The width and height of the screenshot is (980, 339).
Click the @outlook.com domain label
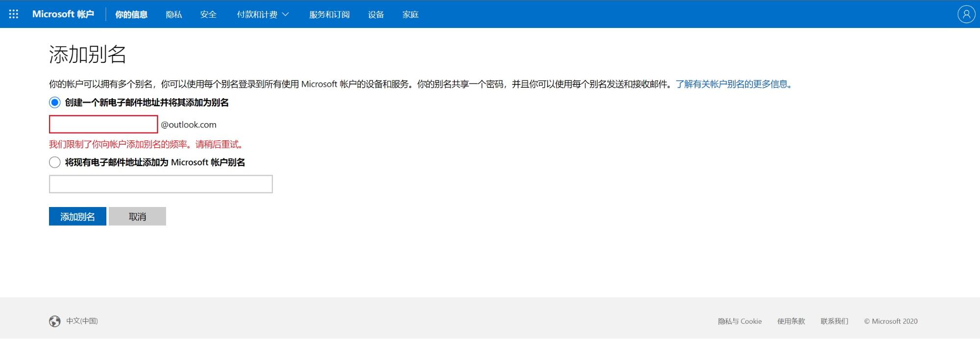click(189, 125)
